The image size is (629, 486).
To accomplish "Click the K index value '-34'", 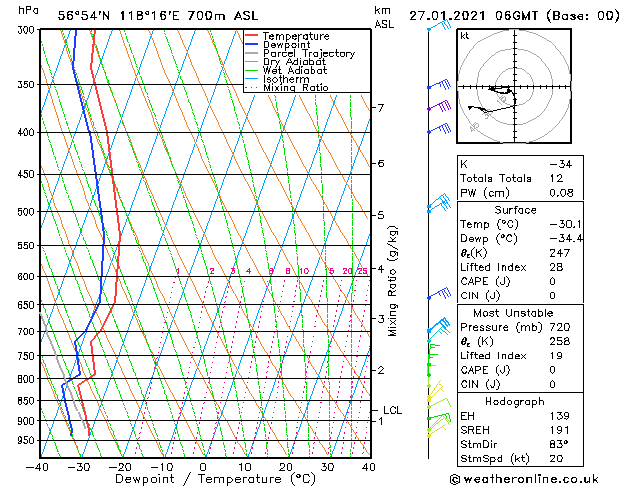I will (561, 164).
